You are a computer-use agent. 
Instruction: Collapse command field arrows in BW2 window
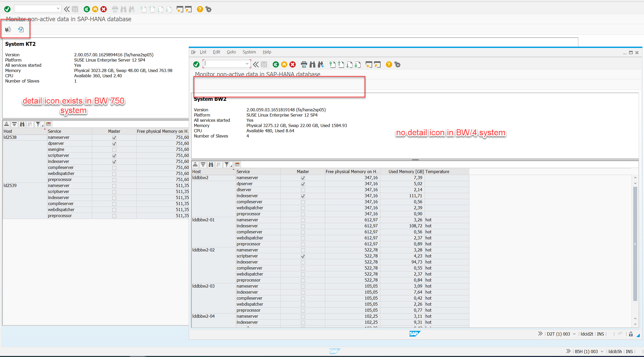(x=256, y=64)
